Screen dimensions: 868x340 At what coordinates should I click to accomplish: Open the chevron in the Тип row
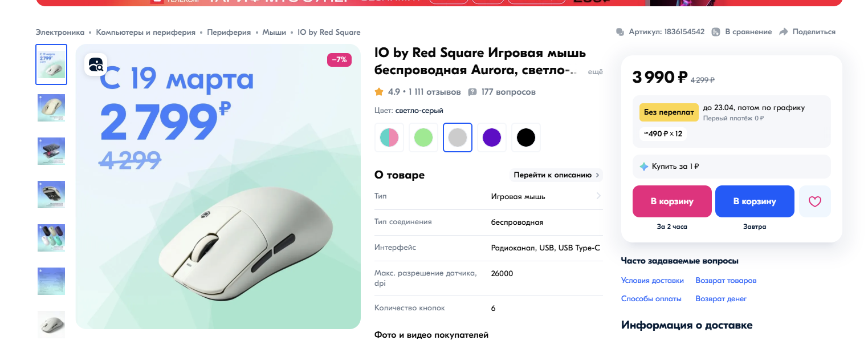coord(598,196)
